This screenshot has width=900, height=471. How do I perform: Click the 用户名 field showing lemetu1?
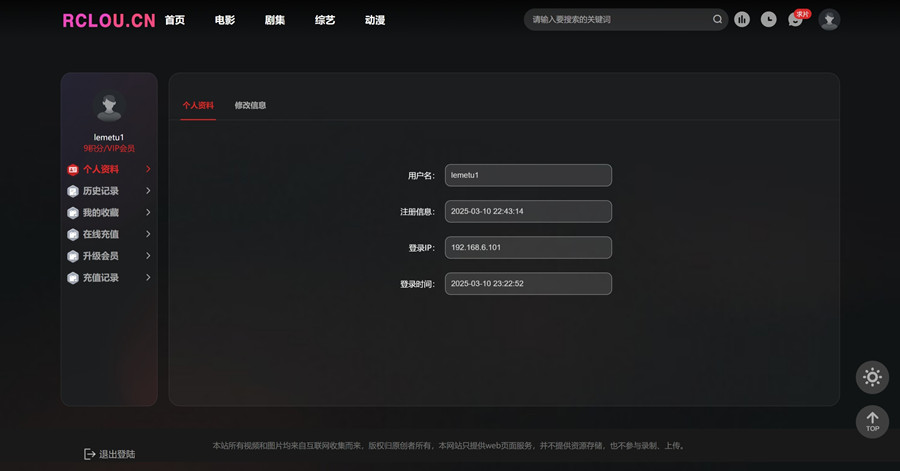528,175
